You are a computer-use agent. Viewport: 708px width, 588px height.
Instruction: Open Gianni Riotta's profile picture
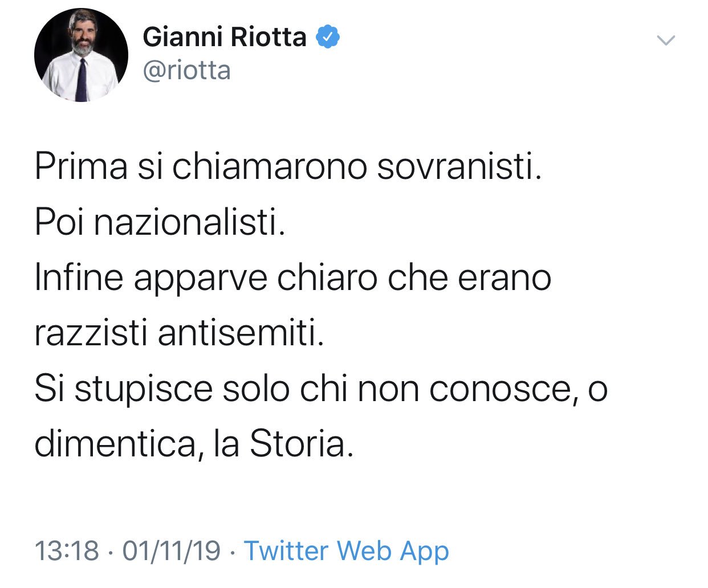point(81,55)
